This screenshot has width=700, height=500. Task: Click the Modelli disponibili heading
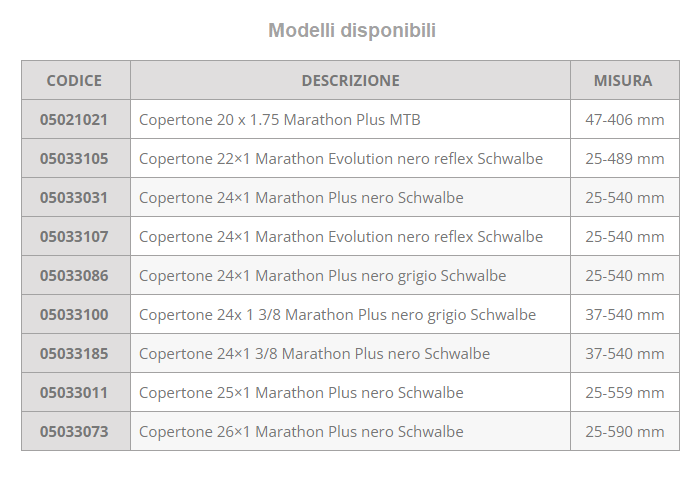pos(351,31)
